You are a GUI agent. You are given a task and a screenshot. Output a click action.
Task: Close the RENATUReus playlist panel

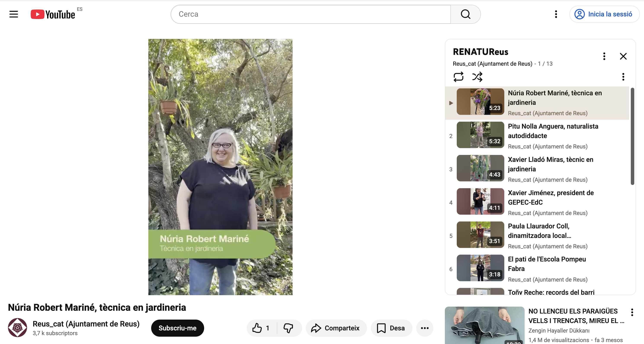(623, 56)
